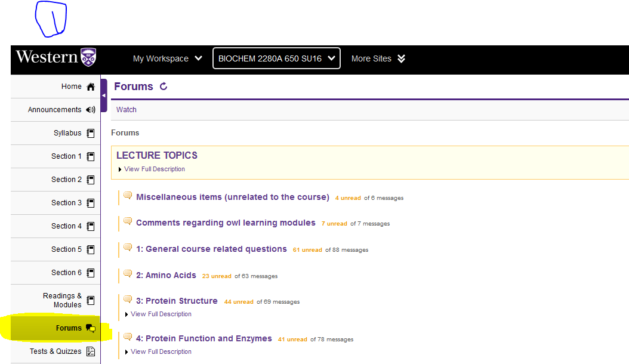The width and height of the screenshot is (629, 364).
Task: Click the 'of 63 messages' text
Action: click(x=256, y=276)
